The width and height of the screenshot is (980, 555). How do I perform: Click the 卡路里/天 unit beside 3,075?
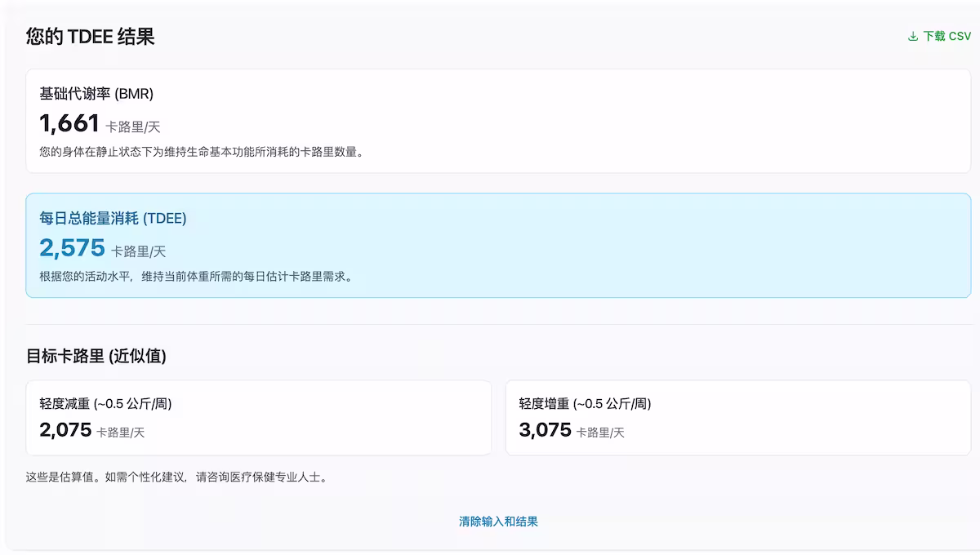(x=600, y=433)
